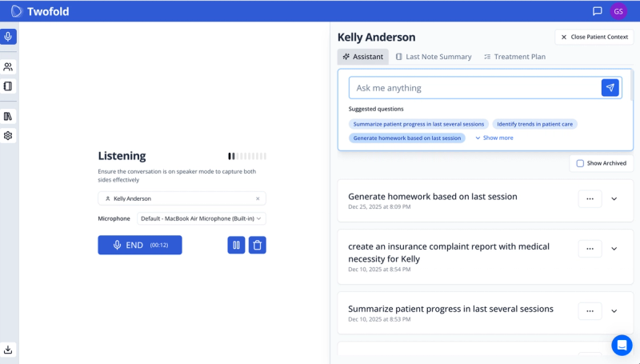
Task: Send the assistant question with paper plane
Action: 610,88
